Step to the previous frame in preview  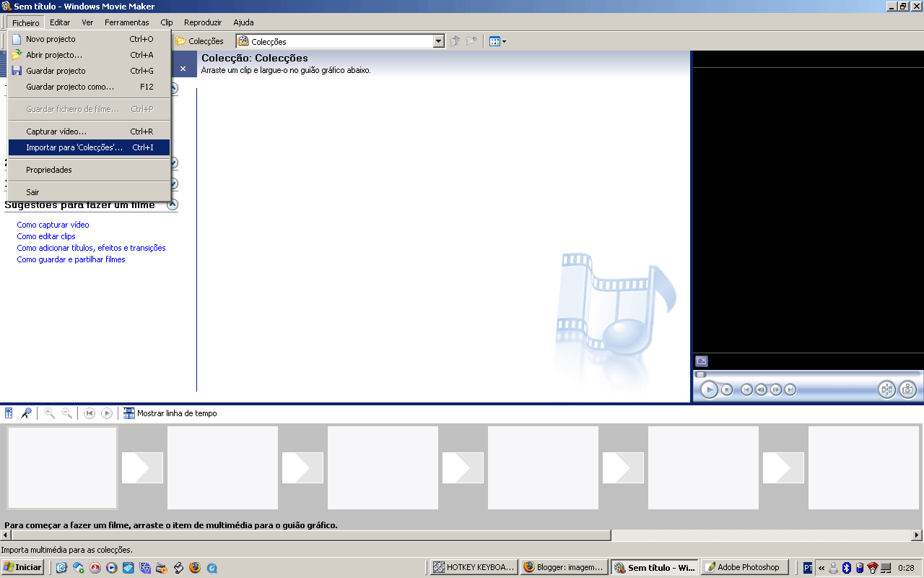[762, 390]
